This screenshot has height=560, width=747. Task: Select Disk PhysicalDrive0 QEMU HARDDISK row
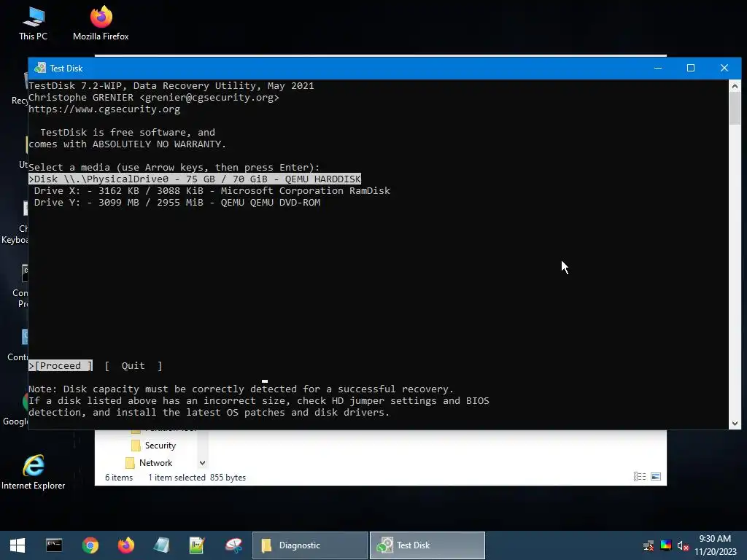coord(195,179)
